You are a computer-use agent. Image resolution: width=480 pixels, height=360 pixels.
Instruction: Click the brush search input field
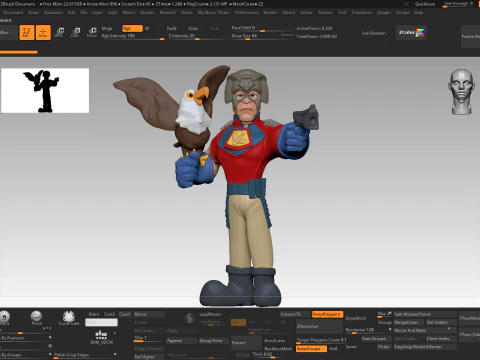101,322
